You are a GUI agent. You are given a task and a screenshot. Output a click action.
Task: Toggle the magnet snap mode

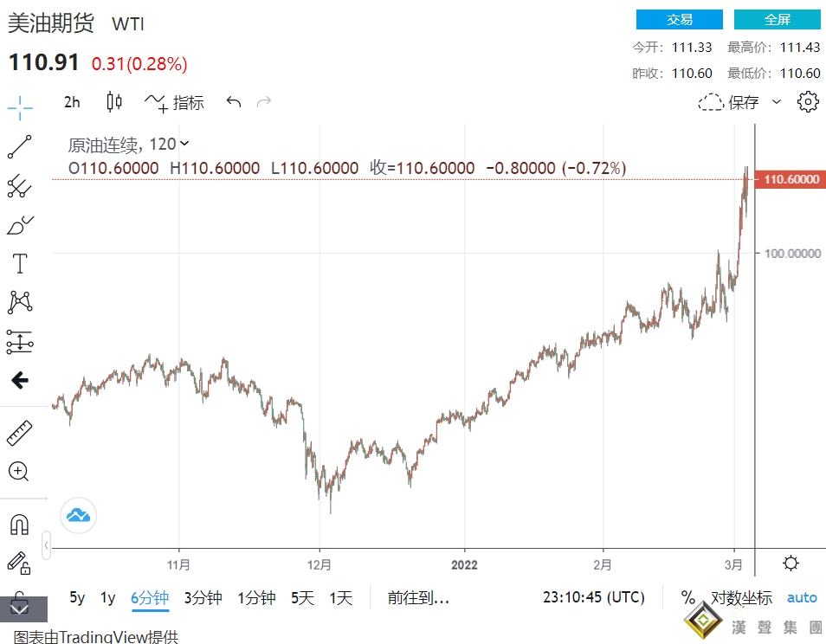(x=19, y=525)
